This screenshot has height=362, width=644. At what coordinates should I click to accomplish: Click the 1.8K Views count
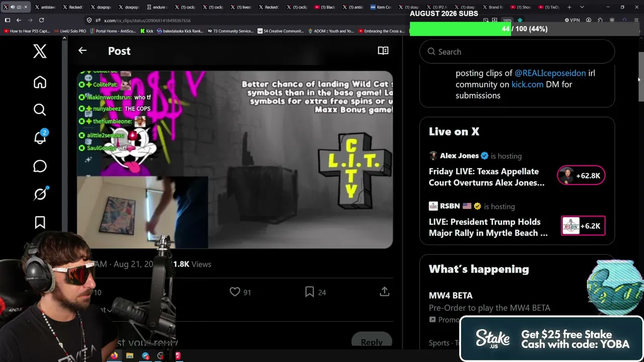pyautogui.click(x=192, y=264)
